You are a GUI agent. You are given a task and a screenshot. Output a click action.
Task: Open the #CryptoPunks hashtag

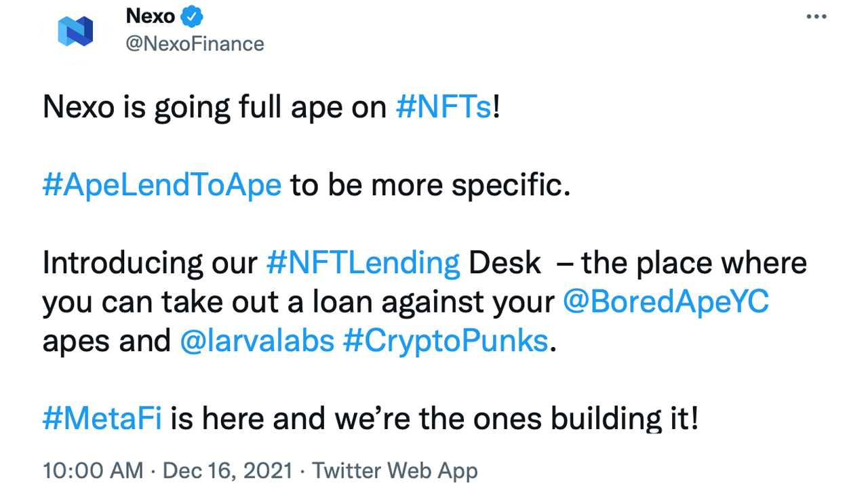(445, 340)
